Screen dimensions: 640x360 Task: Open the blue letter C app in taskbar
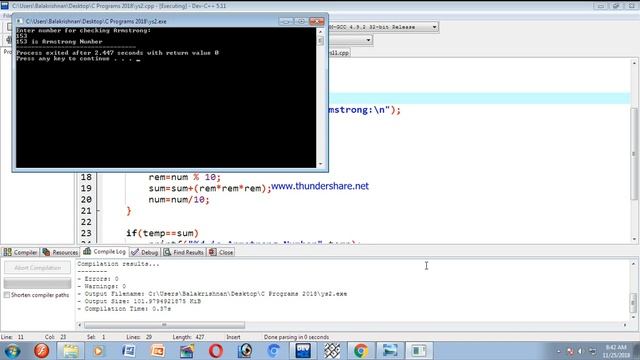[274, 351]
